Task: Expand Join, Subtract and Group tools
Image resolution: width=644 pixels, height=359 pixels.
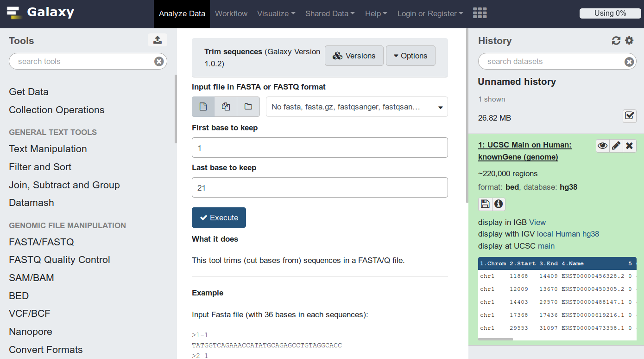Action: [x=64, y=185]
